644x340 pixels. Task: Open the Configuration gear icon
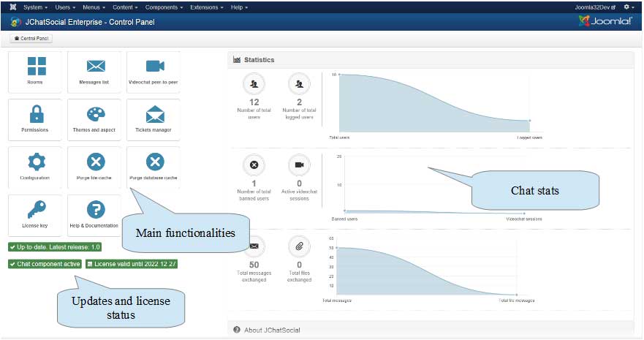[37, 162]
